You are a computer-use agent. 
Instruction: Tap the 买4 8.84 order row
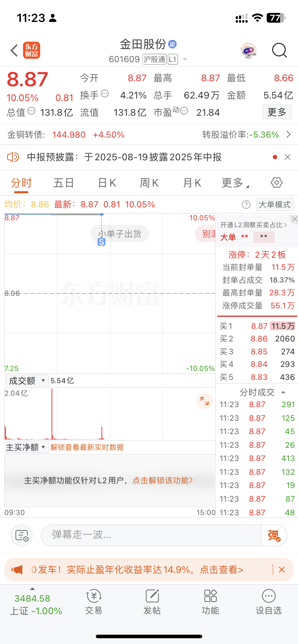pyautogui.click(x=257, y=364)
